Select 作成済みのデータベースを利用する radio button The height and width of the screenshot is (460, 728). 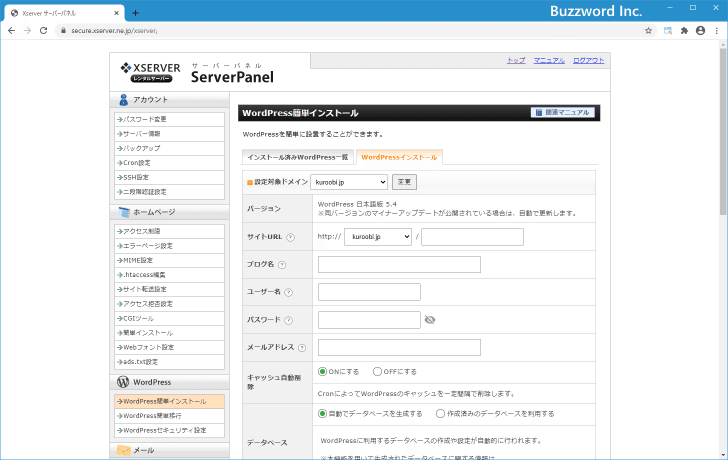pyautogui.click(x=440, y=413)
